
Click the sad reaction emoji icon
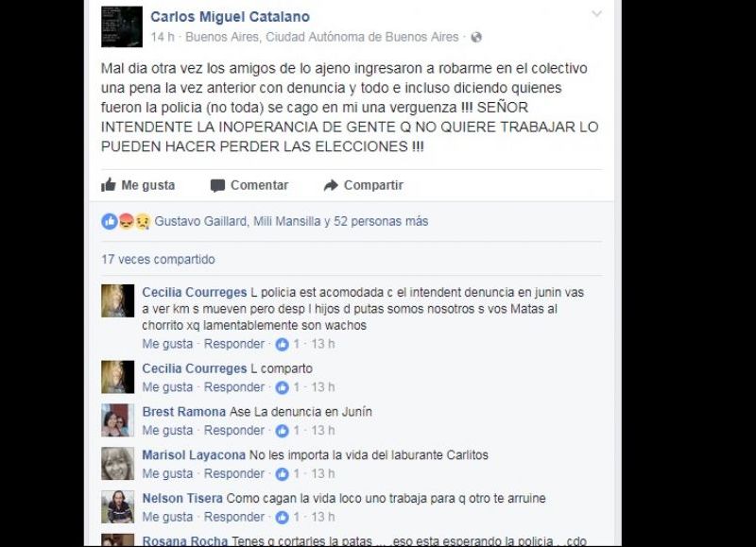click(x=143, y=222)
